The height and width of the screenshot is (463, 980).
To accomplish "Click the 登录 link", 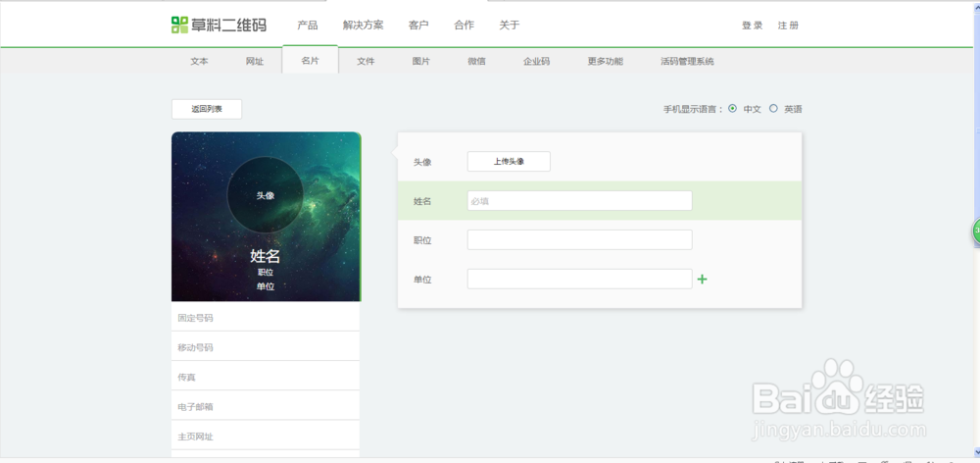I will coord(752,26).
